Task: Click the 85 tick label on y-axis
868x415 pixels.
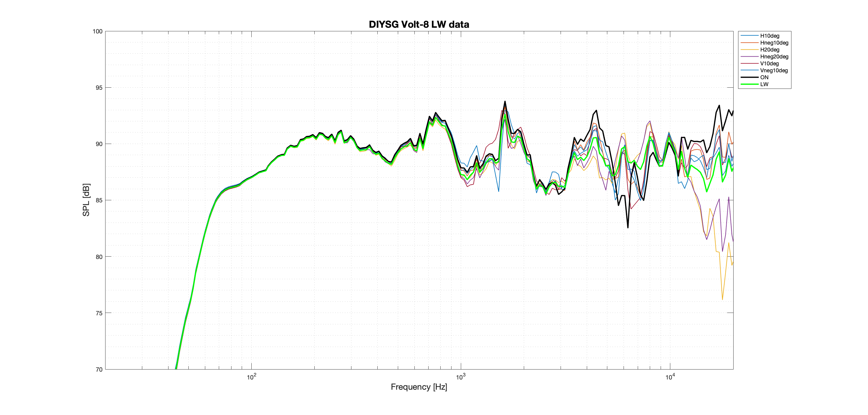Action: click(99, 200)
